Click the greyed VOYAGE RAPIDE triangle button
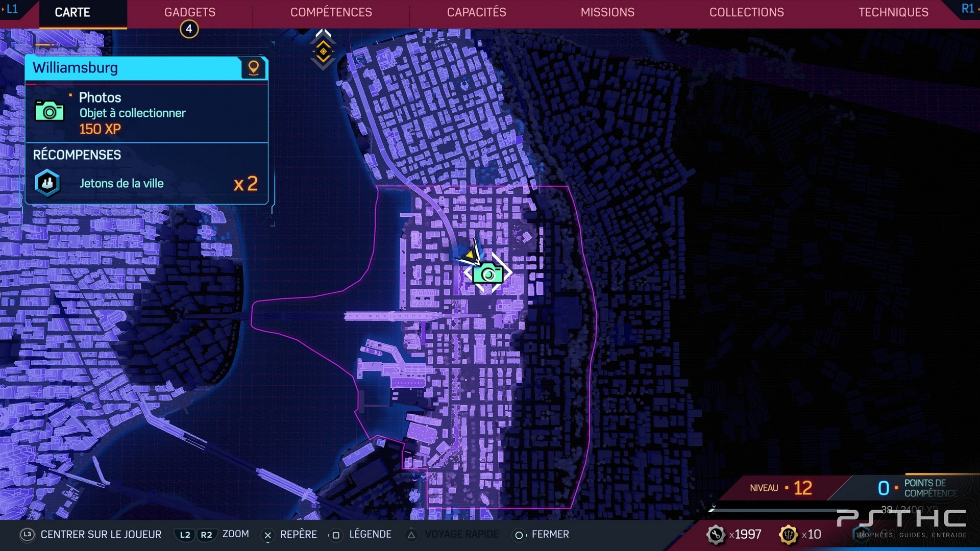 [x=453, y=535]
